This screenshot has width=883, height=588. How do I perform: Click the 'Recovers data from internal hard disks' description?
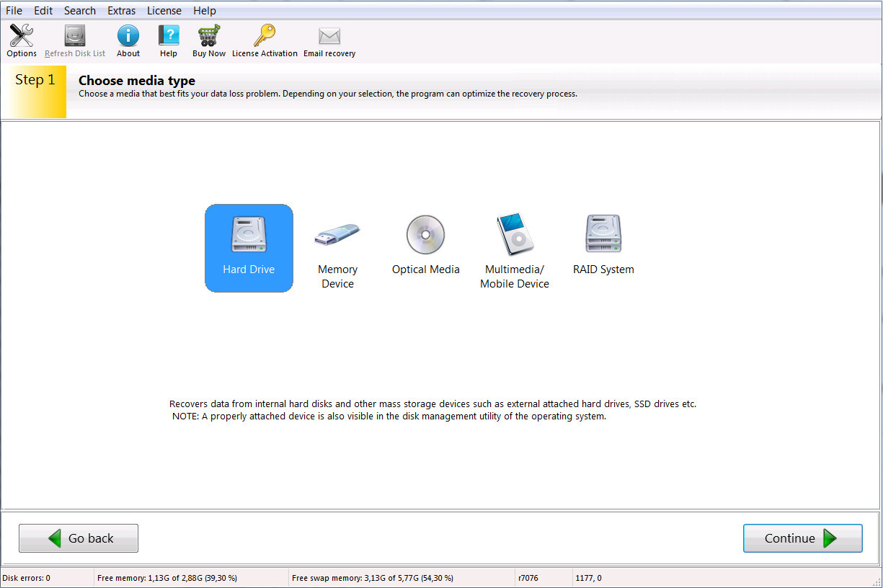click(432, 404)
